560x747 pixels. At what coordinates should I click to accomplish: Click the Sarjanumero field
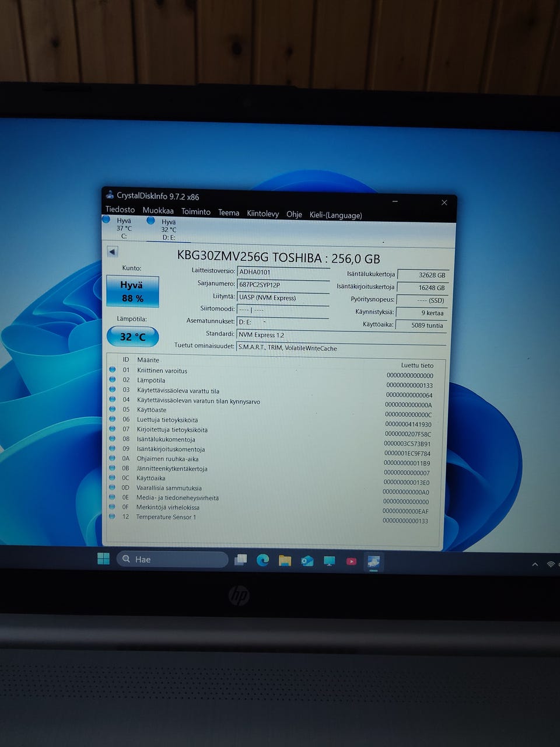283,285
